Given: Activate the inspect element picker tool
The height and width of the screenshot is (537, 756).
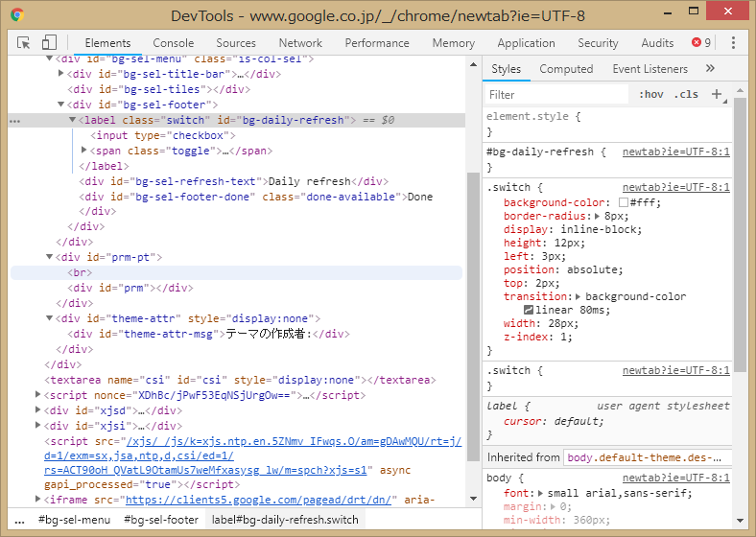Looking at the screenshot, I should point(24,43).
